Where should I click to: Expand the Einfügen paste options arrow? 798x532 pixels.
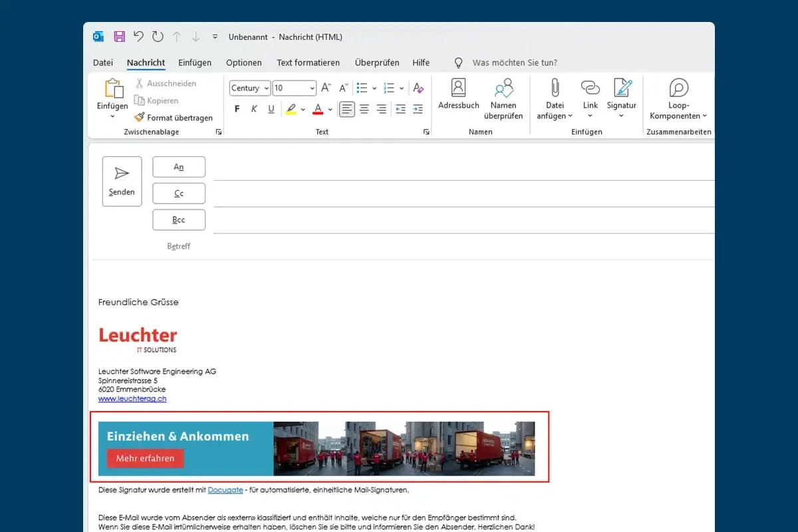click(x=112, y=116)
